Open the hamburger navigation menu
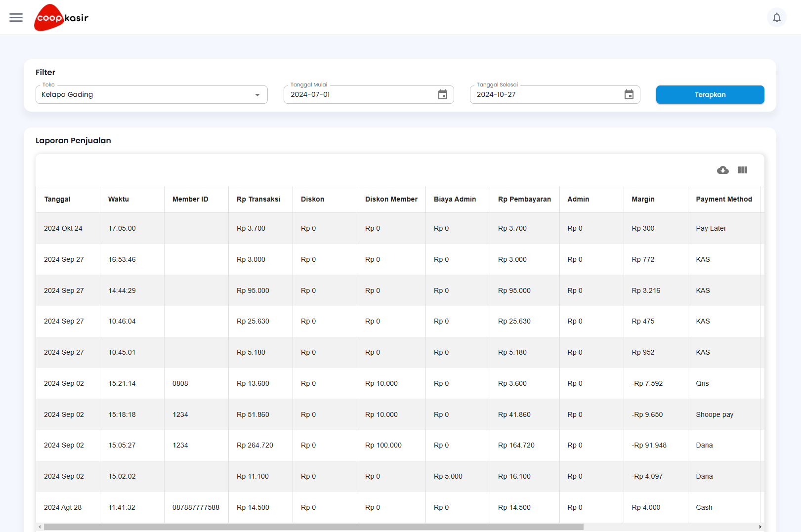Screen dimensions: 801x532 pos(16,18)
